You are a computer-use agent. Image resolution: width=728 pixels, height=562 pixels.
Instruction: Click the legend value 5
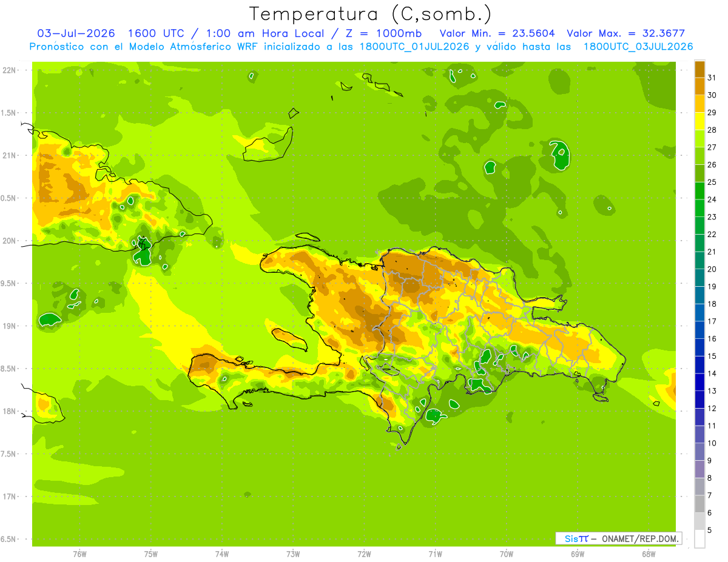[x=710, y=530]
